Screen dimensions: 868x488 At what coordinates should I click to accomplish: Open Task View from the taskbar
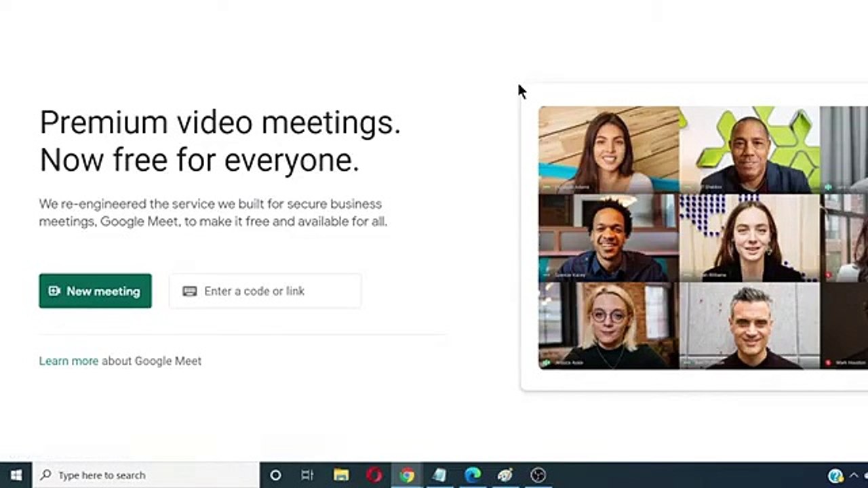pyautogui.click(x=307, y=475)
